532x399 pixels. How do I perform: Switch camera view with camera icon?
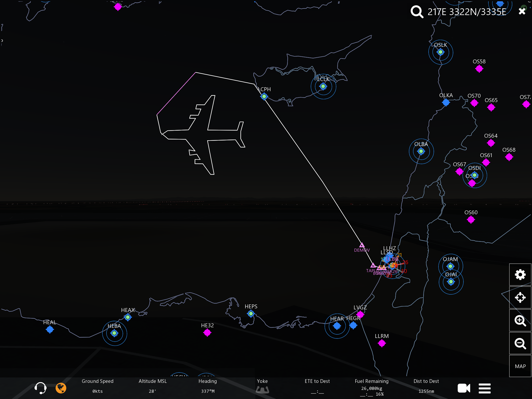pyautogui.click(x=464, y=388)
